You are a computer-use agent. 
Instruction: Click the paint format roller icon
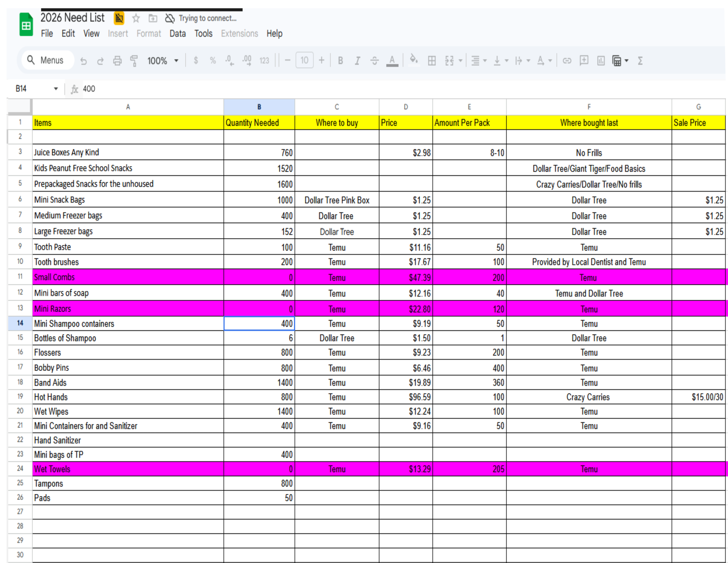tap(134, 61)
